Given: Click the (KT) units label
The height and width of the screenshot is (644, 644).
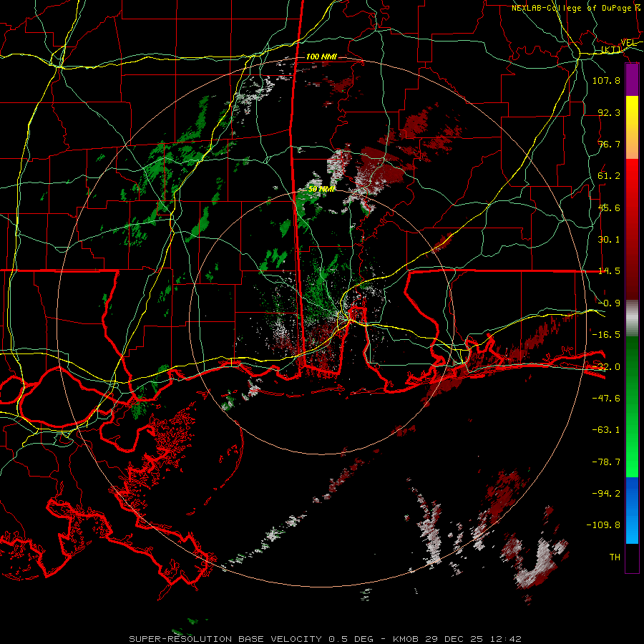Looking at the screenshot, I should [612, 49].
